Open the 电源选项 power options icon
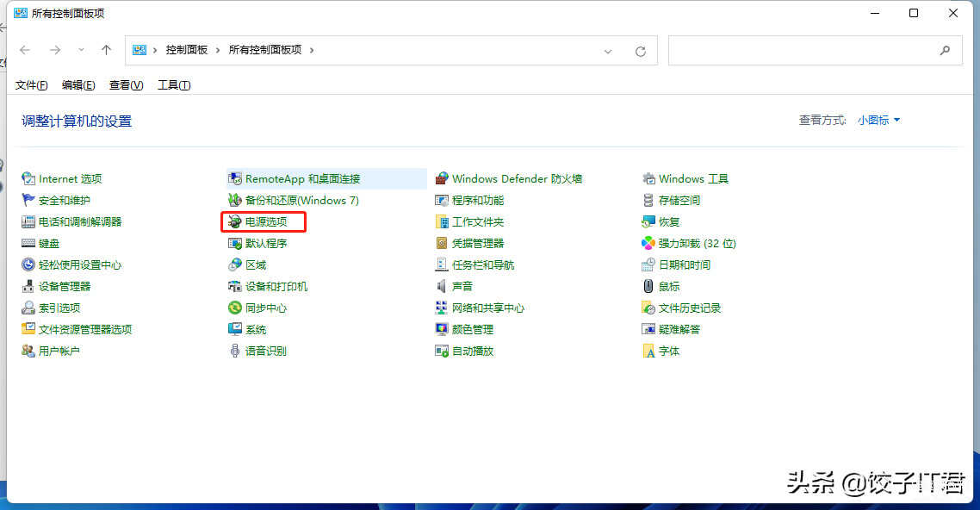The image size is (980, 510). pos(234,222)
